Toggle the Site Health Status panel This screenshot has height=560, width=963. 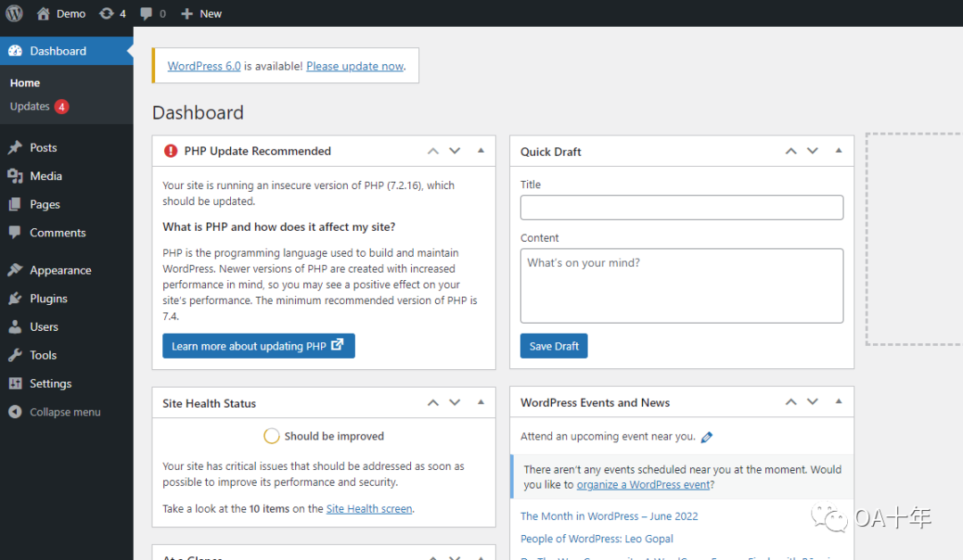coord(481,402)
